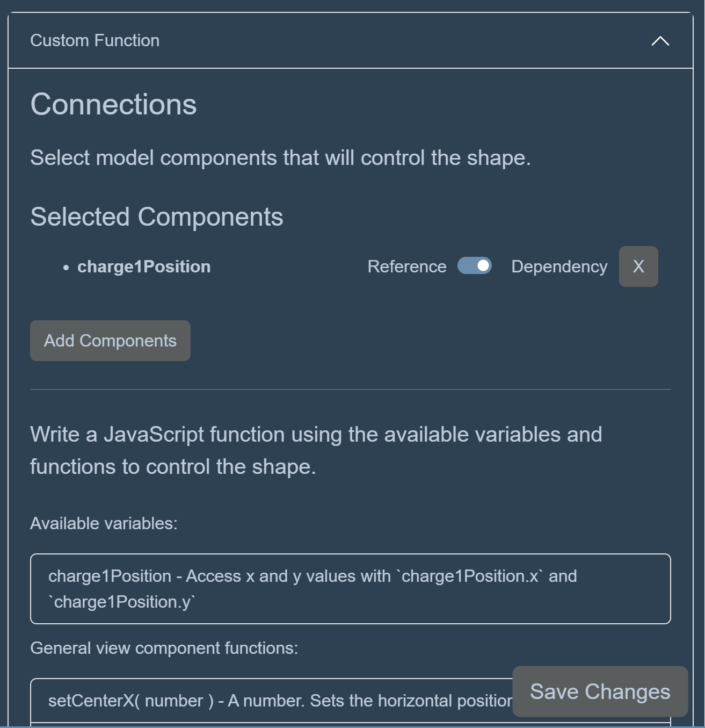Click the setCenterX function description
This screenshot has height=728, width=705.
[x=280, y=701]
